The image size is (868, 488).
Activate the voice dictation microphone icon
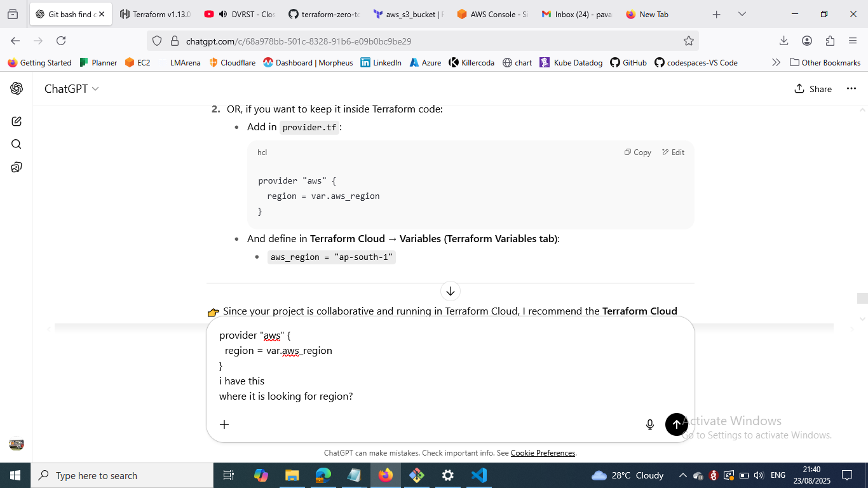click(x=649, y=424)
